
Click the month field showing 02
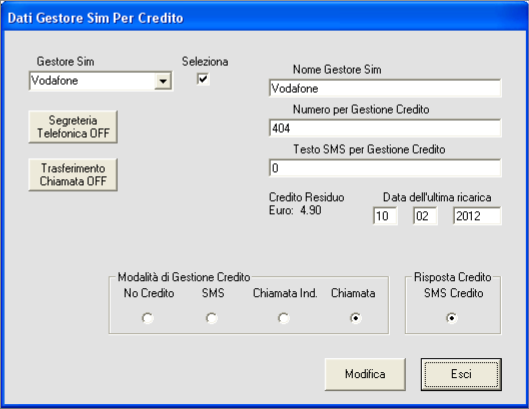pyautogui.click(x=425, y=216)
